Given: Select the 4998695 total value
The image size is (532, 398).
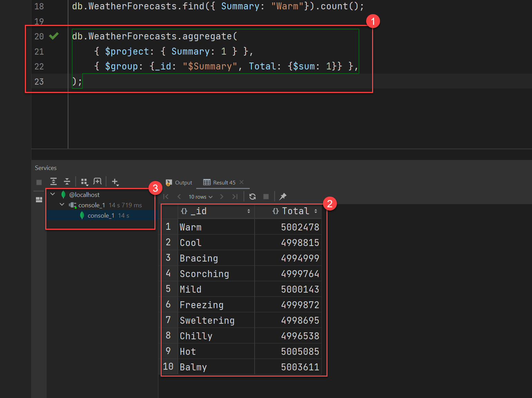Looking at the screenshot, I should (x=288, y=320).
